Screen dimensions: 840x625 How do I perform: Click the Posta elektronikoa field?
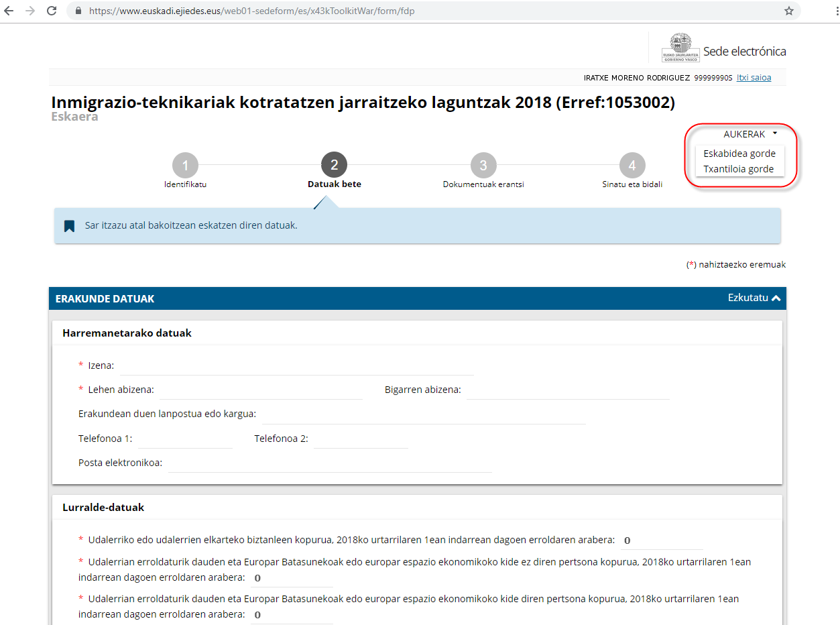pyautogui.click(x=329, y=463)
